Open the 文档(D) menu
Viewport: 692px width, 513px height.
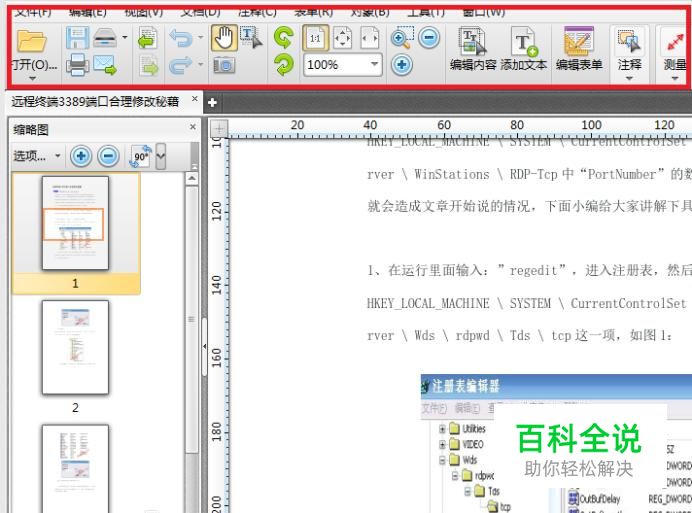200,12
